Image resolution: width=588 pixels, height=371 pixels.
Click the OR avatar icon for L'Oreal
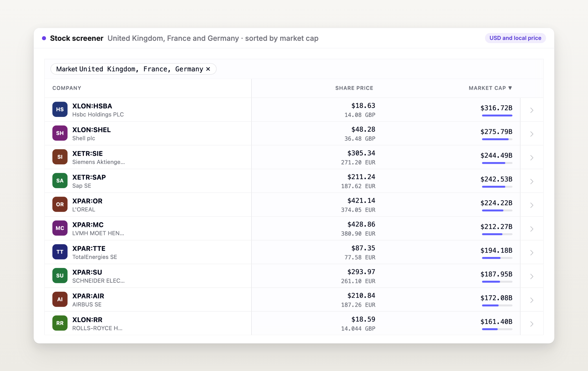click(x=60, y=204)
